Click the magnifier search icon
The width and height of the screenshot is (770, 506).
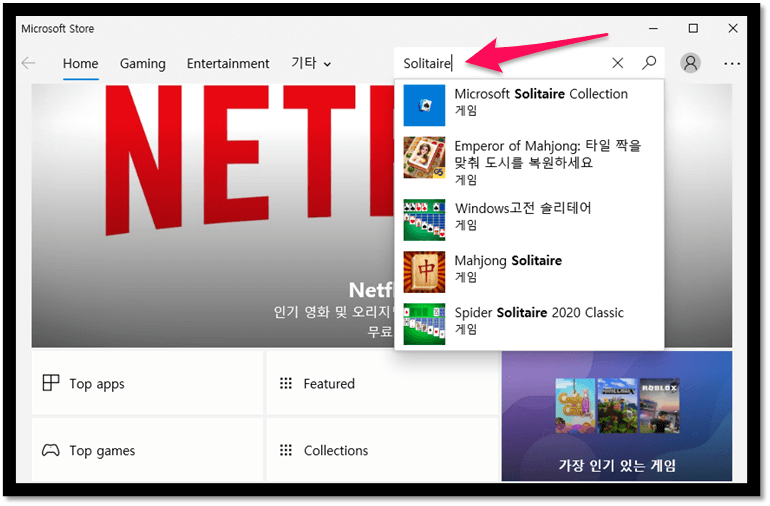(x=649, y=62)
